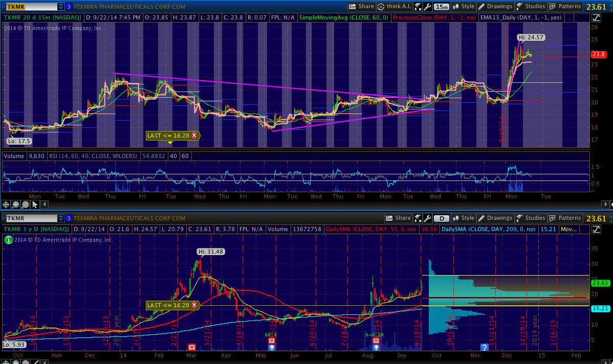This screenshot has height=364, width=613.
Task: Click the crosshair pan tool icon in upper chart
Action: tap(6, 204)
